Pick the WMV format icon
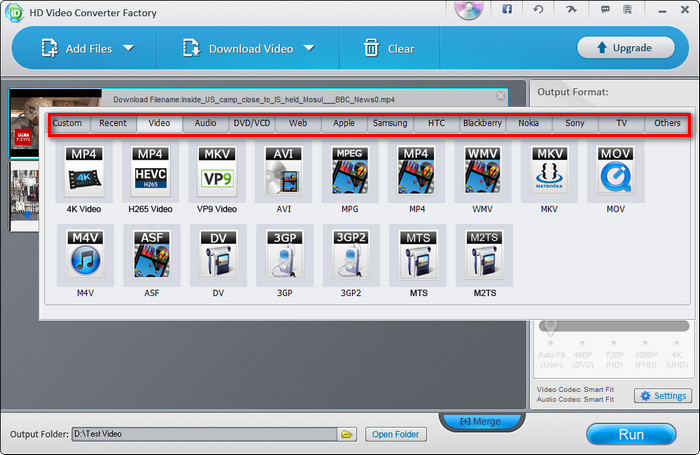Screen dimensions: 700x455 point(483,172)
